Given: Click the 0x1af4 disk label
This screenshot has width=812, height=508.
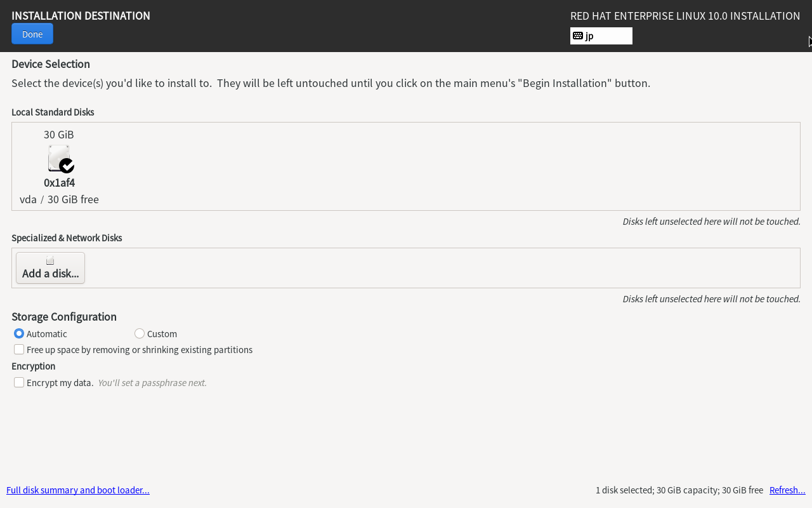Looking at the screenshot, I should point(59,183).
